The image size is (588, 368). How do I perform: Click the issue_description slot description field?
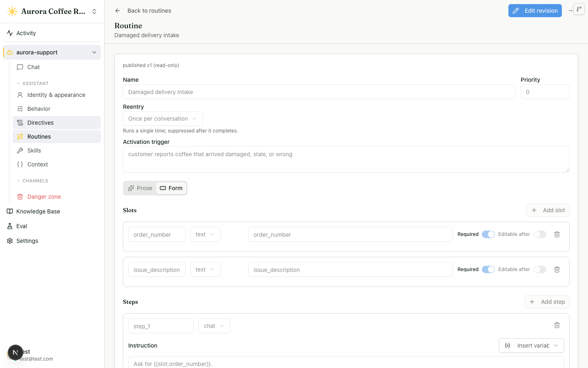pos(350,270)
